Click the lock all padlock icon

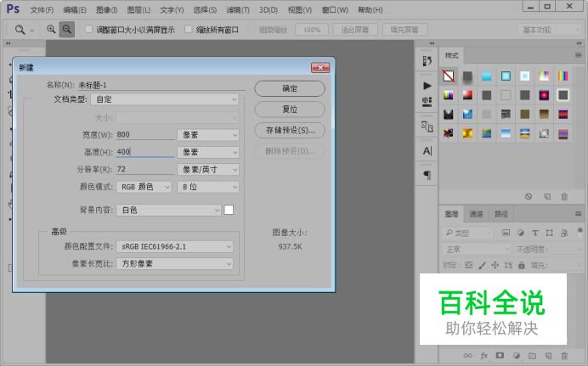tap(522, 265)
